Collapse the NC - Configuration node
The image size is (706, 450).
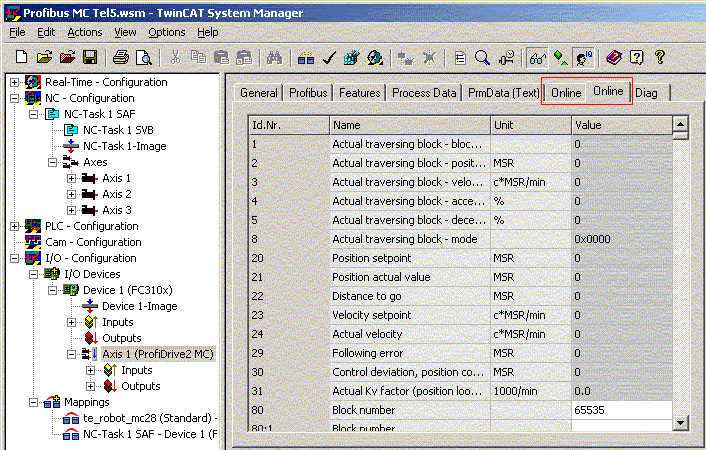tap(14, 98)
